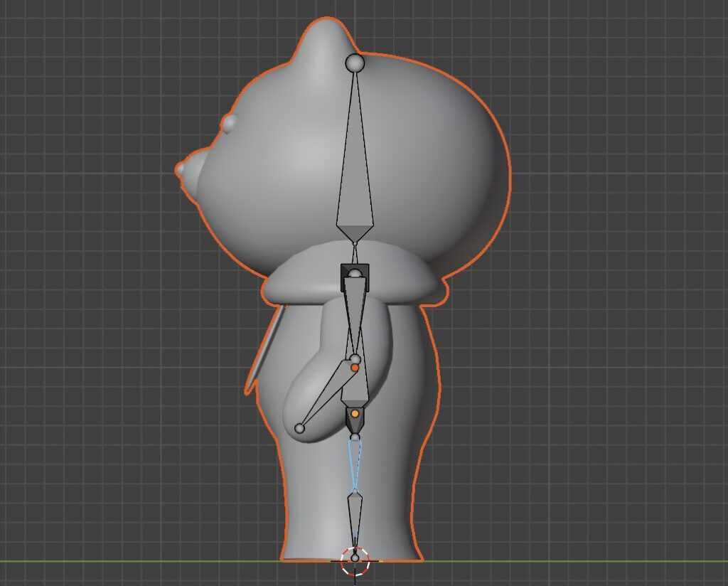Viewport: 728px width, 586px height.
Task: Select the diagonal arm bone
Action: (328, 395)
